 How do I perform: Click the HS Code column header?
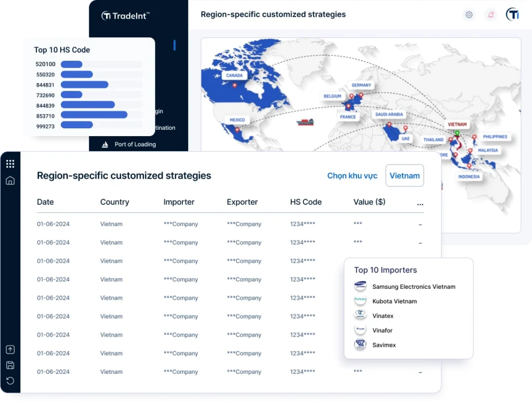tap(305, 202)
